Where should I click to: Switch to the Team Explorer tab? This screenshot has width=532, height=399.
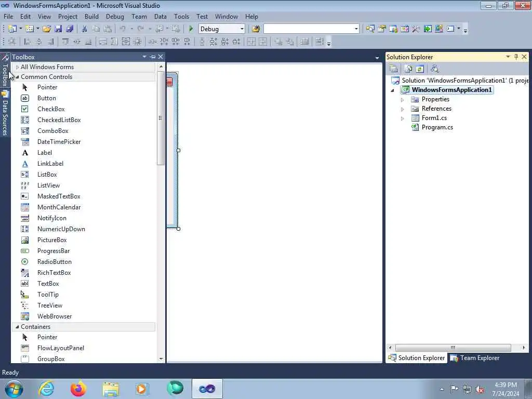(x=475, y=358)
